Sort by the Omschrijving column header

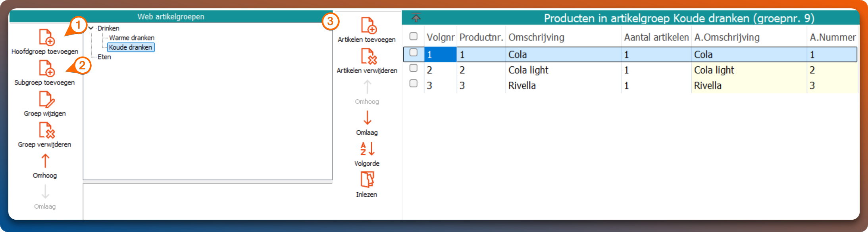(536, 37)
